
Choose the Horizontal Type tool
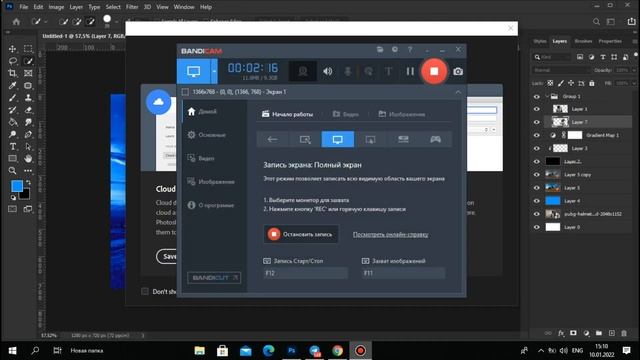(13, 147)
